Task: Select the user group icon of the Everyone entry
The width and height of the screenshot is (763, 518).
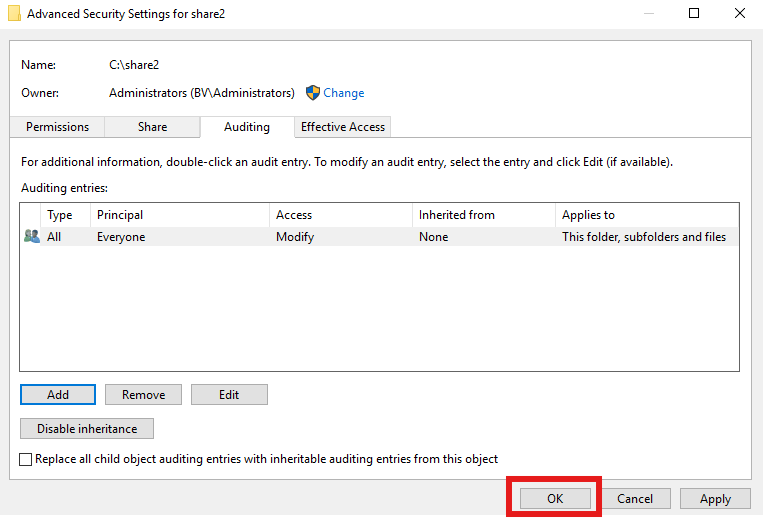Action: (x=31, y=237)
